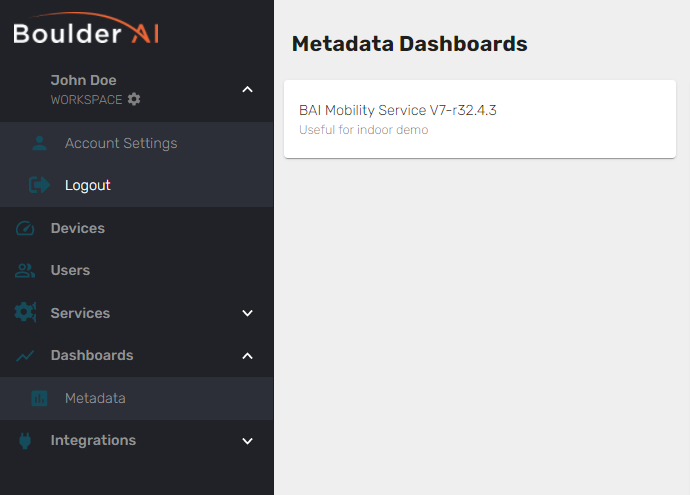This screenshot has height=495, width=690.
Task: Select the Dashboards menu item
Action: tap(136, 356)
